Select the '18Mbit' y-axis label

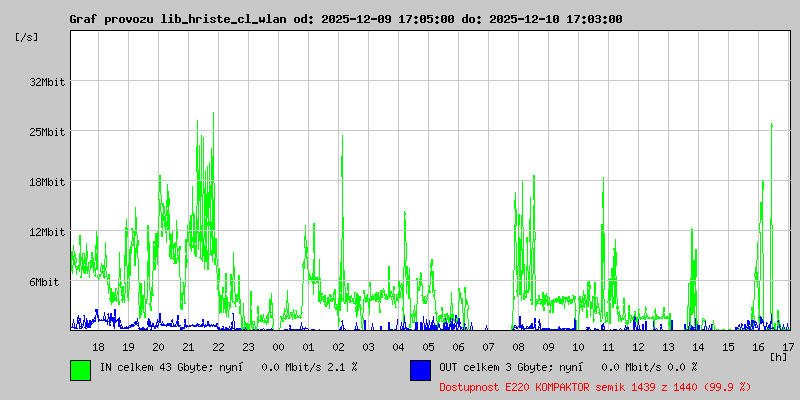[47, 182]
